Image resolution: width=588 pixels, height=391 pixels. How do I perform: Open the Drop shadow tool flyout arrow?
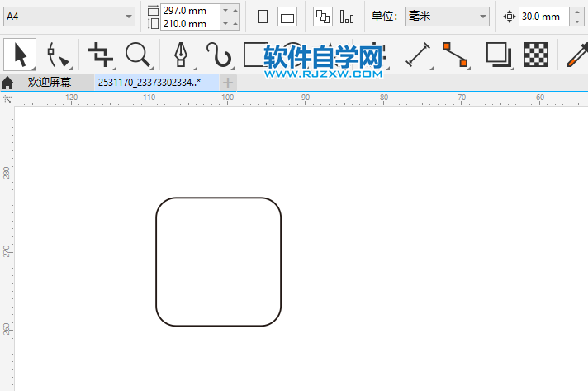512,69
